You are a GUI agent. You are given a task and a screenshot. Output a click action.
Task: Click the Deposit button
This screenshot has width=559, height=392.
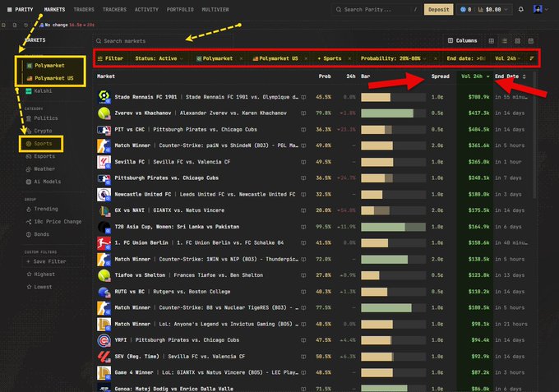(x=438, y=10)
